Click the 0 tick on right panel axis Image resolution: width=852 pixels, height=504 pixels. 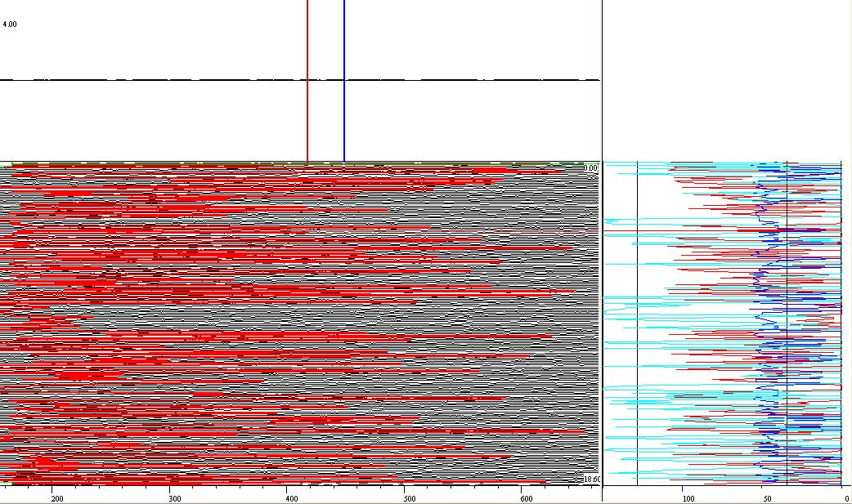(x=845, y=498)
